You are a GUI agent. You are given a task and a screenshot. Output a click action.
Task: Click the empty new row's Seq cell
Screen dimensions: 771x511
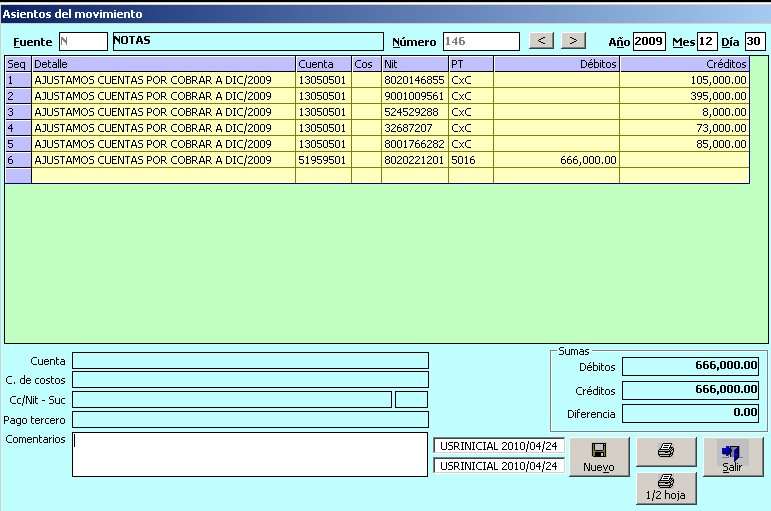[18, 176]
